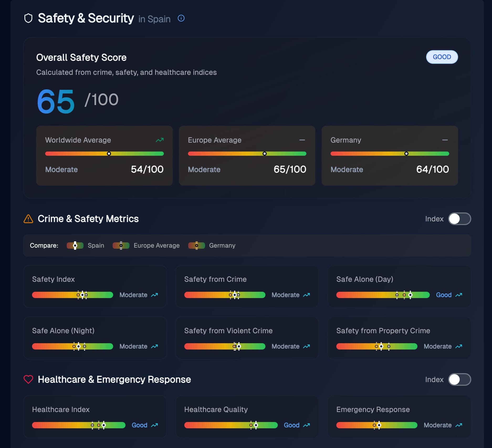This screenshot has height=448, width=492.
Task: Click the warning triangle icon by Crime & Safety Metrics
Action: 28,219
